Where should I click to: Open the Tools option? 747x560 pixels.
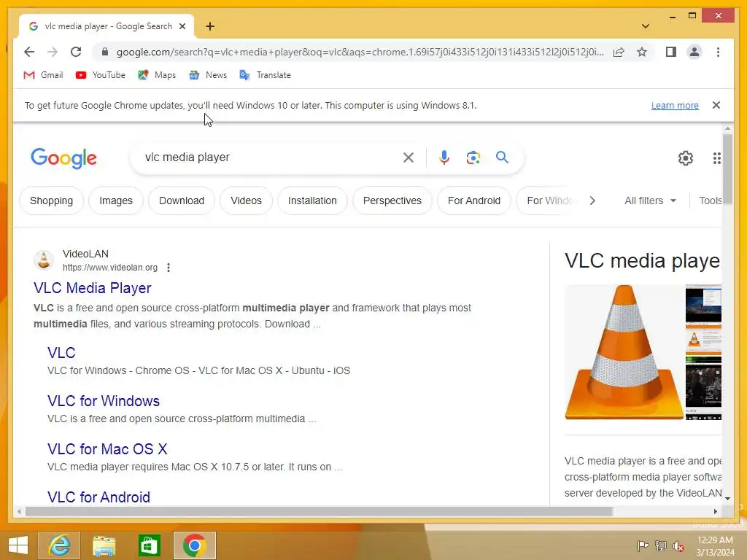711,201
